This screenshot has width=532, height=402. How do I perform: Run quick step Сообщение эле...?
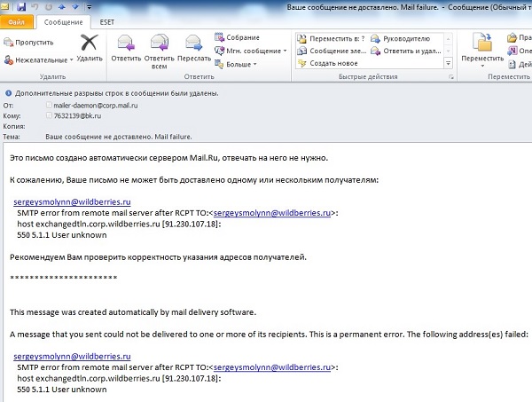(x=332, y=51)
